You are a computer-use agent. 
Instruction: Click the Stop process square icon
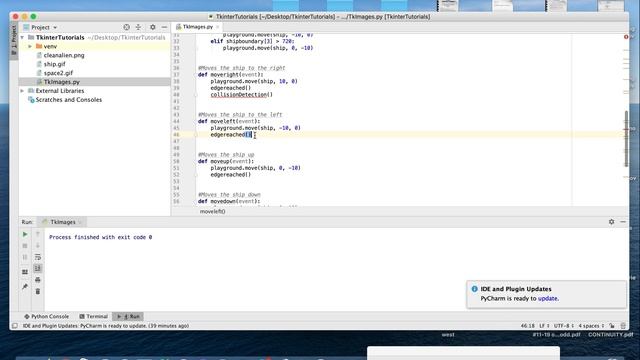tap(25, 246)
